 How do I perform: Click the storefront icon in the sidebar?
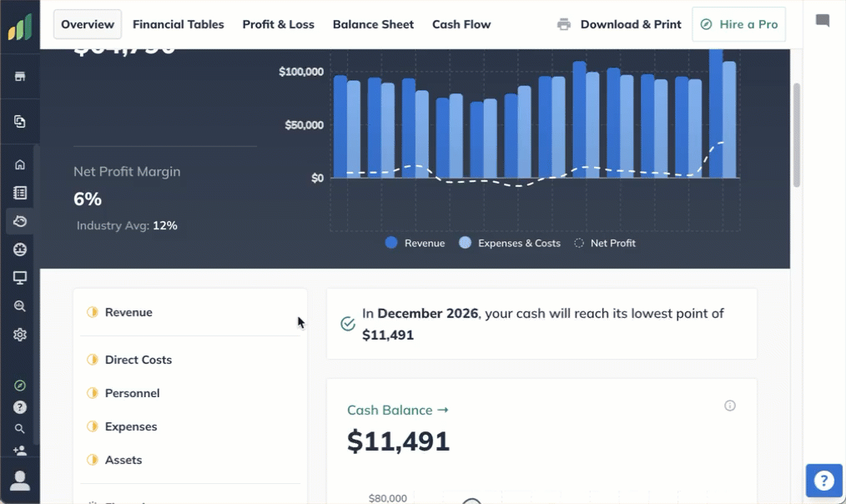(20, 77)
